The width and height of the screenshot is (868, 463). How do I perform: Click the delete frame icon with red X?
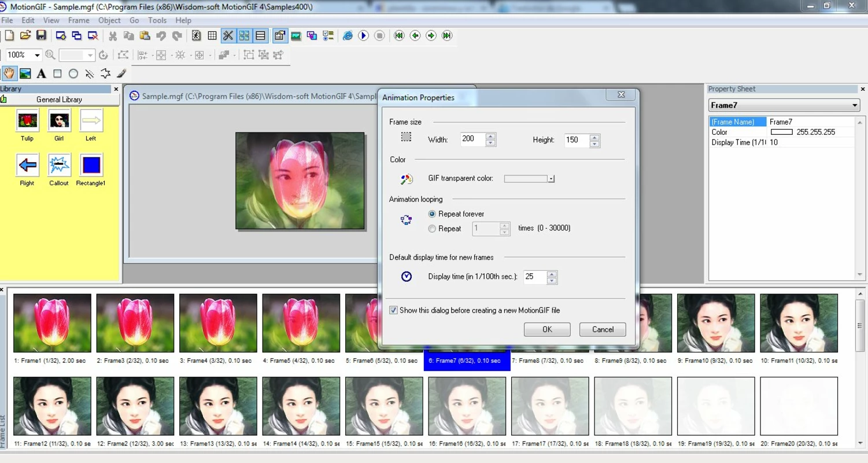tap(93, 36)
